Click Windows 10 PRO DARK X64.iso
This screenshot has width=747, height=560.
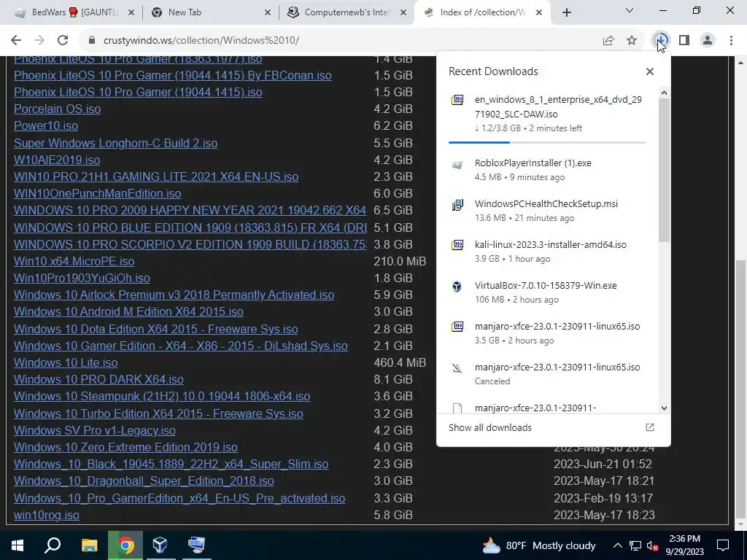pyautogui.click(x=98, y=379)
